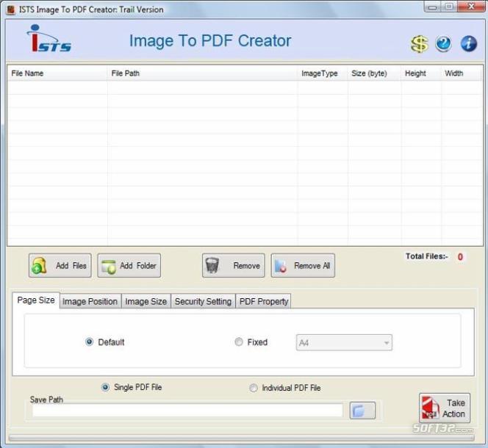Image resolution: width=488 pixels, height=448 pixels.
Task: Sort by the Size (byte) column header
Action: 374,73
